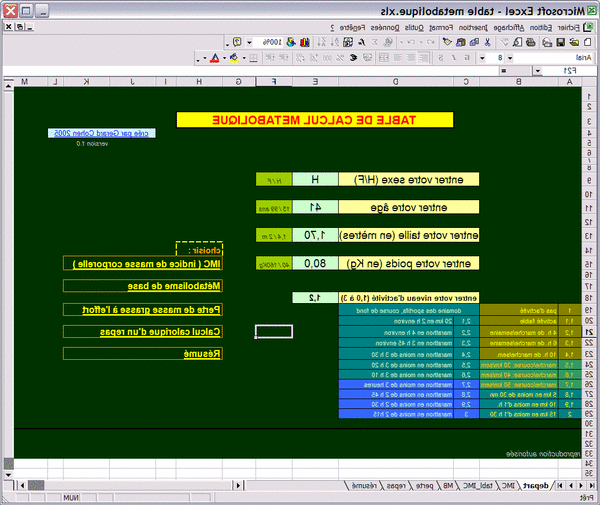Click the Sort Descending icon

[323, 42]
